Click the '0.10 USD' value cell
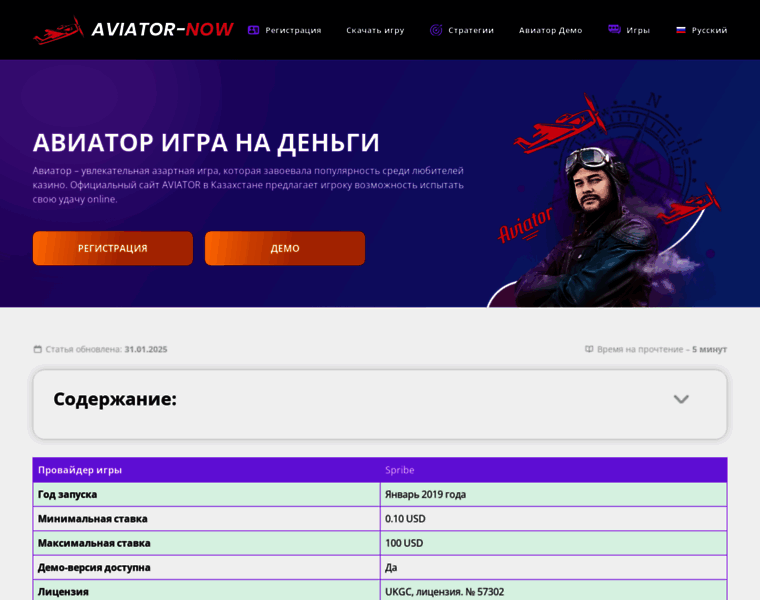This screenshot has height=600, width=760. (554, 519)
